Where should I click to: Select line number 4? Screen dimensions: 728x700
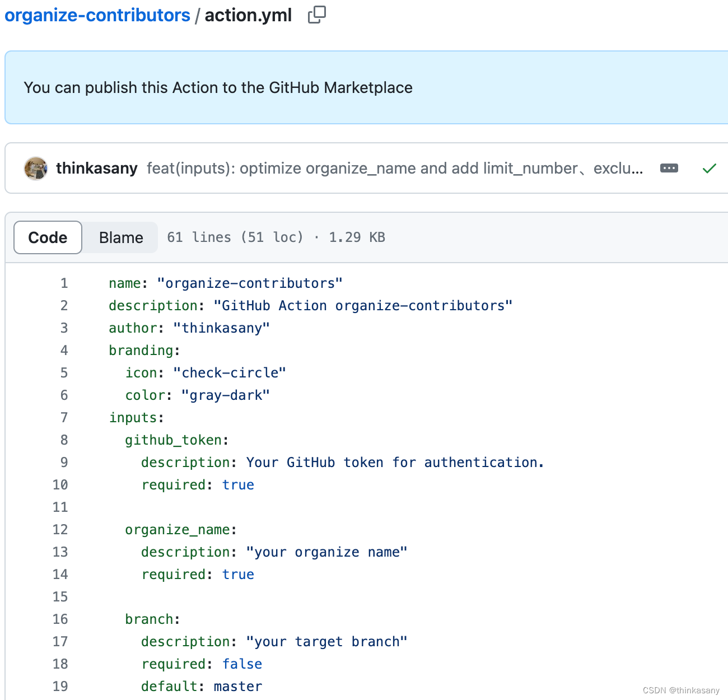click(x=64, y=351)
